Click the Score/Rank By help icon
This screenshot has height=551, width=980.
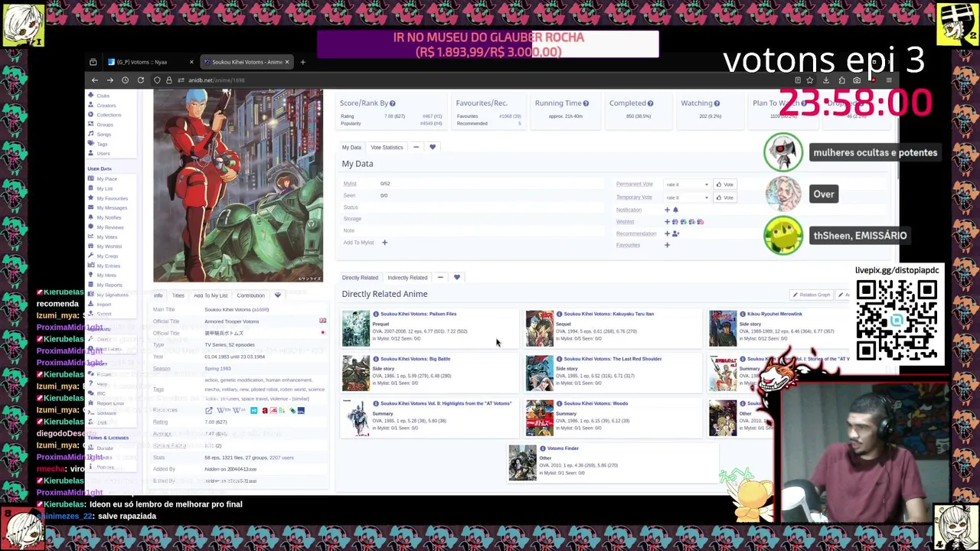click(x=392, y=103)
